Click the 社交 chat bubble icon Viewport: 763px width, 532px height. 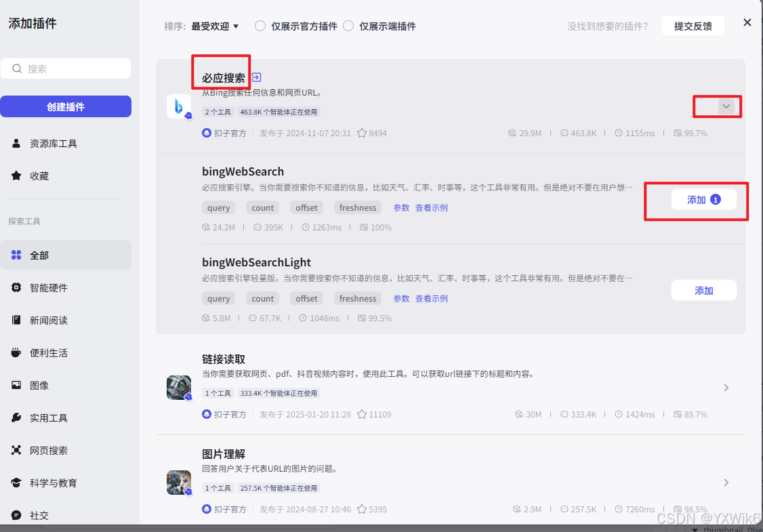point(16,515)
